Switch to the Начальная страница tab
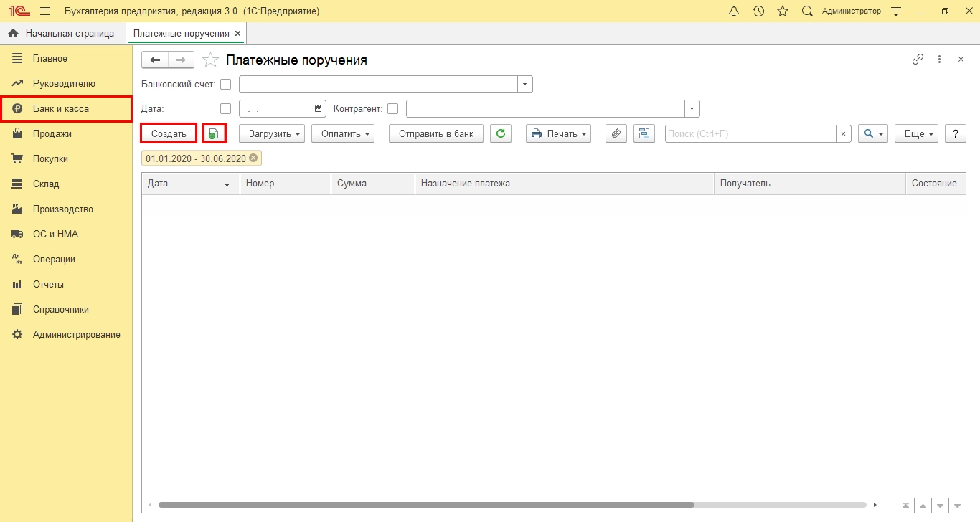The image size is (980, 522). click(62, 33)
